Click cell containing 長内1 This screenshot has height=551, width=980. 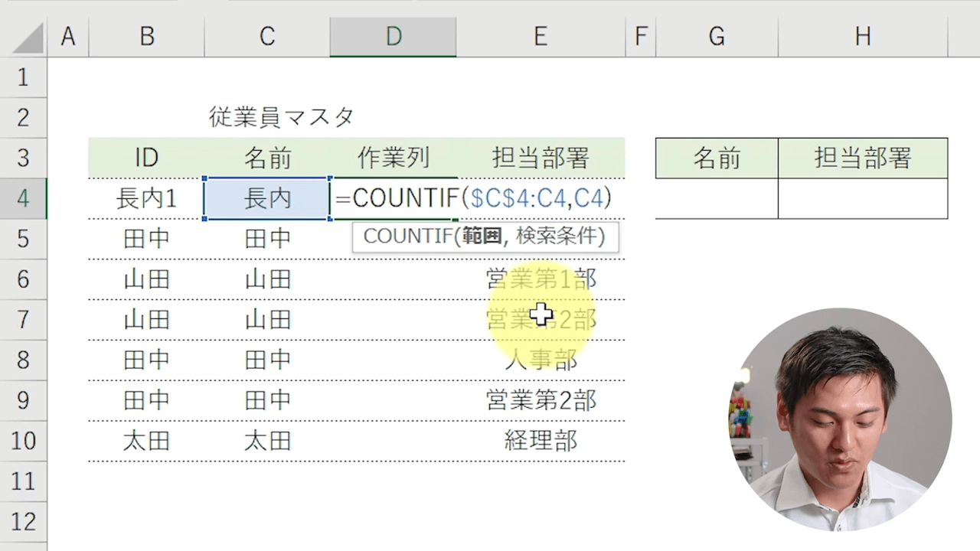click(x=147, y=199)
